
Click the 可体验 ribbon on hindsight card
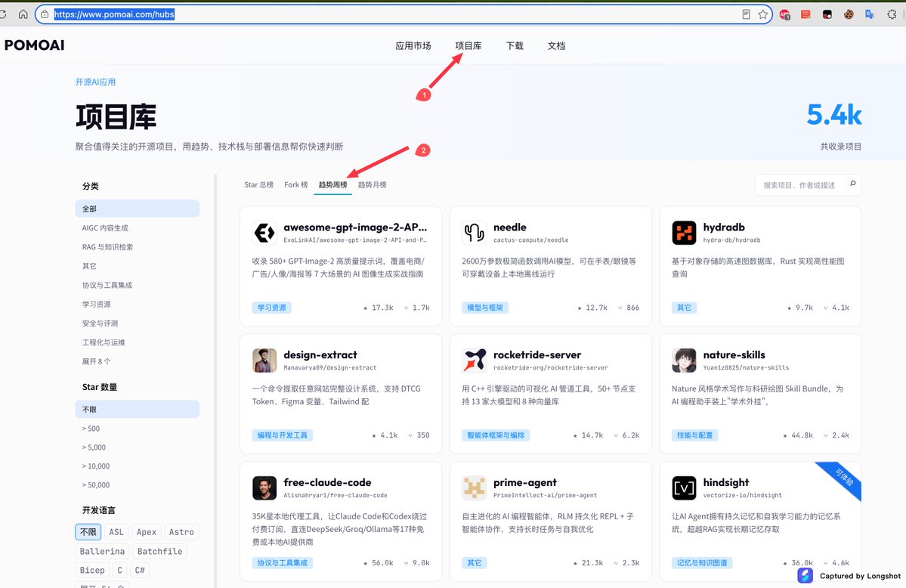click(843, 478)
